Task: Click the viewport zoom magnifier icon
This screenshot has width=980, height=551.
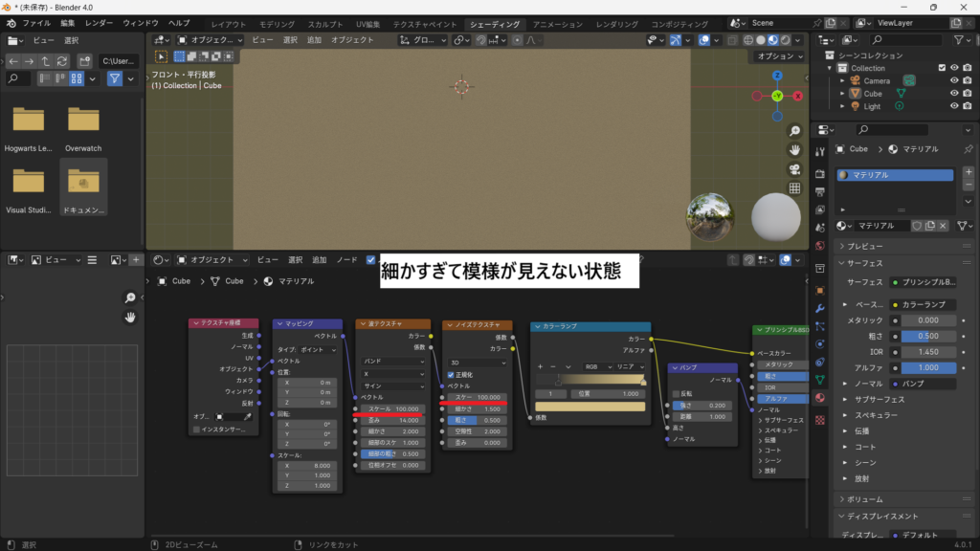Action: tap(794, 131)
